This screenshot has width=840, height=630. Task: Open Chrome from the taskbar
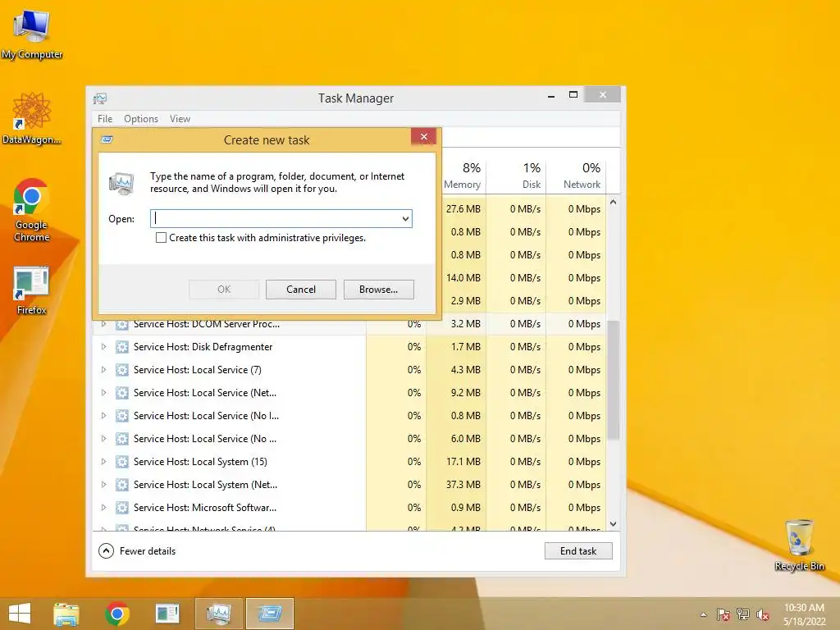click(x=116, y=614)
